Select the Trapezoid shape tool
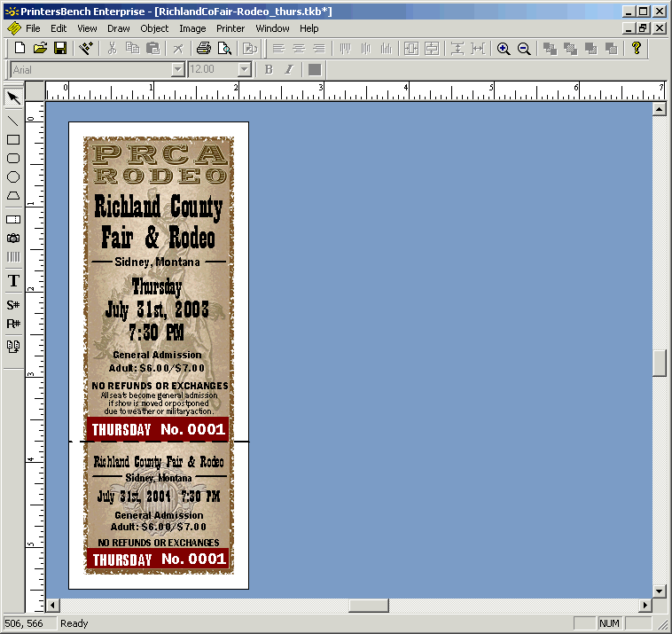The height and width of the screenshot is (634, 672). (13, 196)
